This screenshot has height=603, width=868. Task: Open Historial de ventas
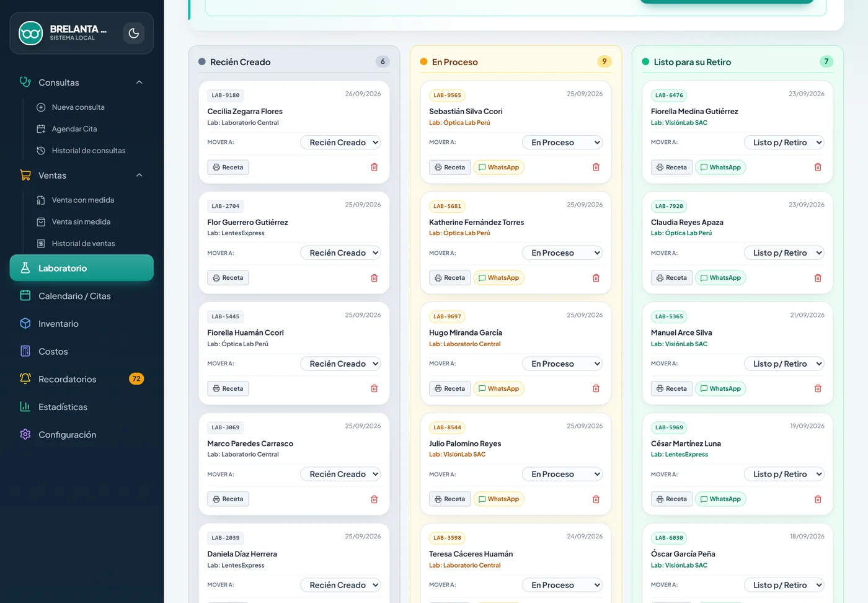pyautogui.click(x=84, y=244)
